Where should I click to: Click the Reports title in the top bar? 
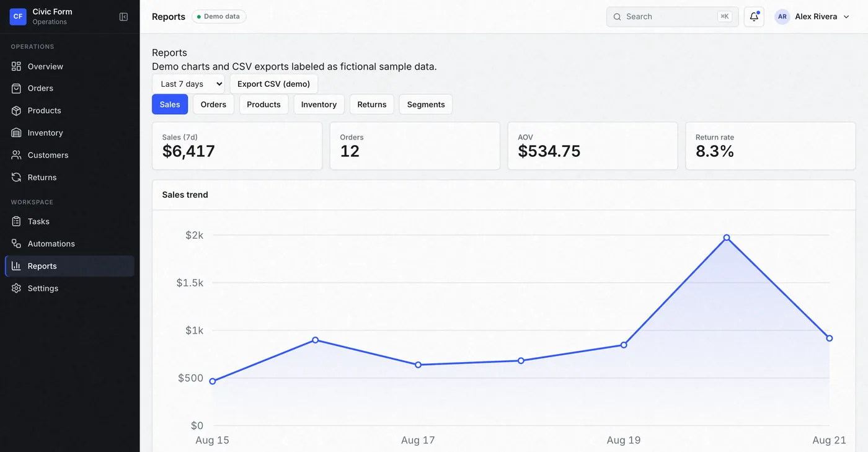pyautogui.click(x=169, y=17)
